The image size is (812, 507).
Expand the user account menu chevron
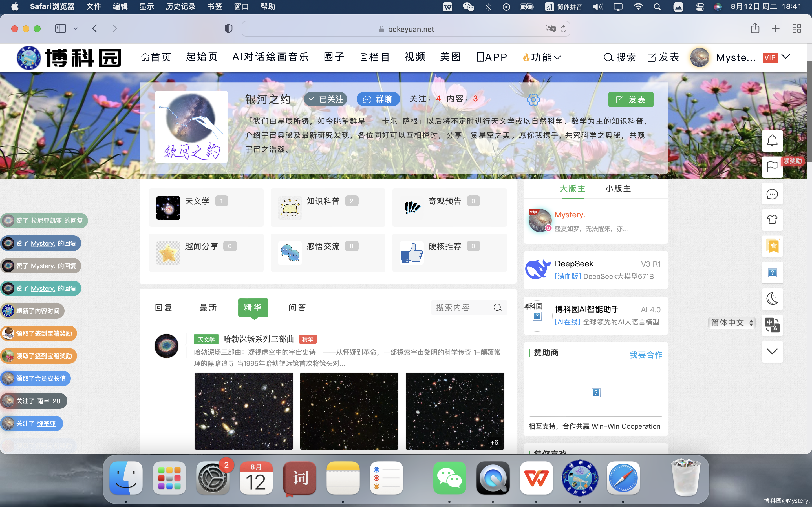[x=786, y=57]
